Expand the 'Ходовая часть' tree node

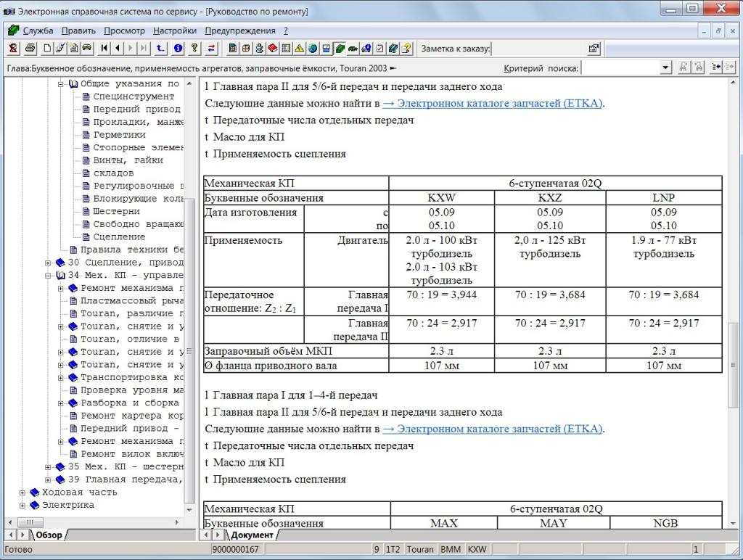coord(22,493)
